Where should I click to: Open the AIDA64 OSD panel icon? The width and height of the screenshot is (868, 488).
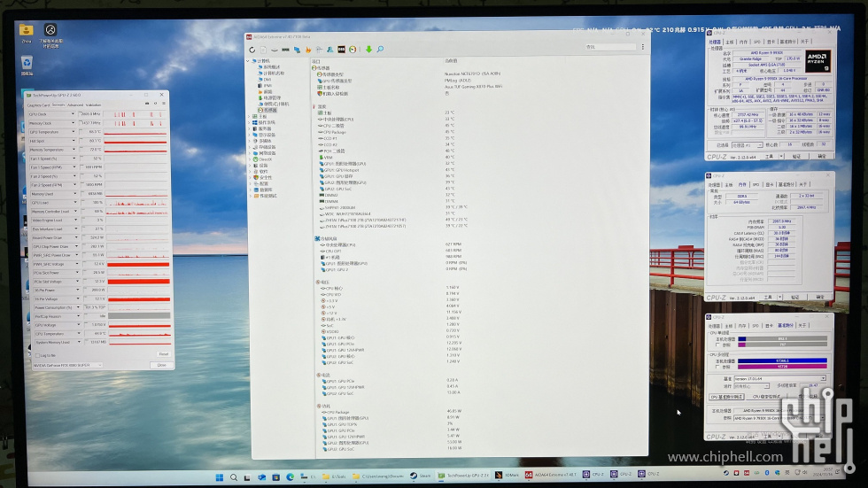tap(342, 50)
